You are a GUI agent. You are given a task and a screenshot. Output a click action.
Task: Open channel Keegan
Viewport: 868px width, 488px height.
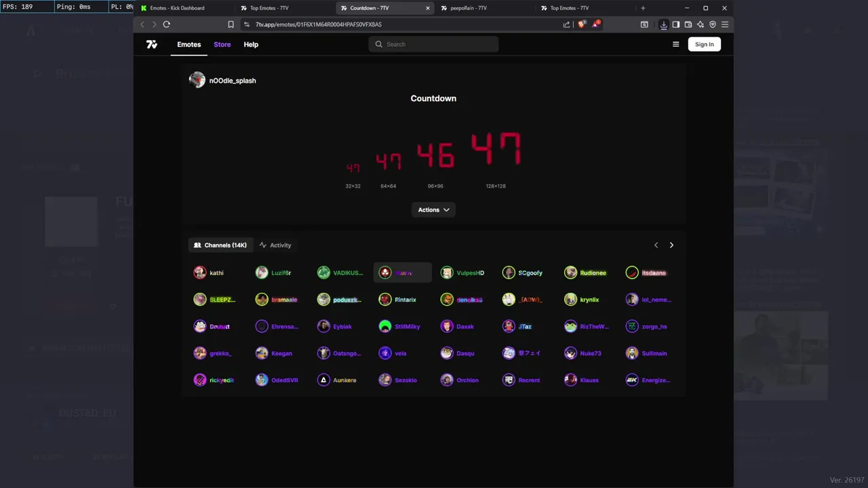tap(278, 353)
